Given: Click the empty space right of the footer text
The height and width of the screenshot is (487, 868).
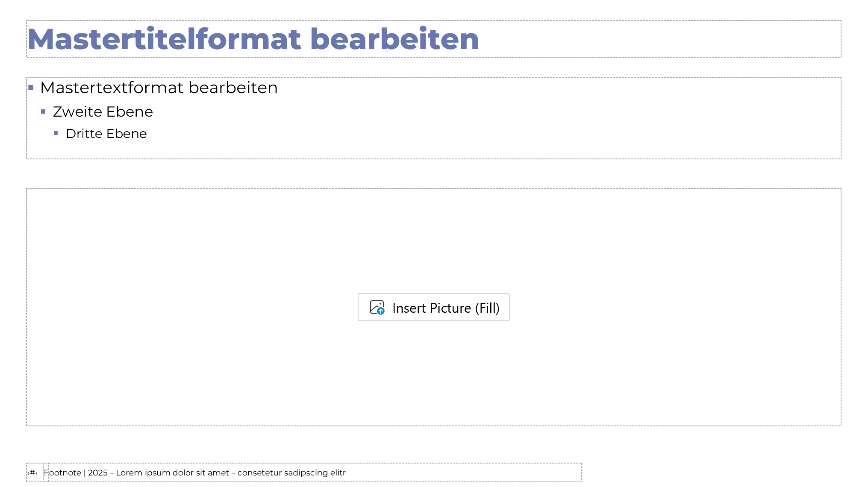Looking at the screenshot, I should (462, 473).
